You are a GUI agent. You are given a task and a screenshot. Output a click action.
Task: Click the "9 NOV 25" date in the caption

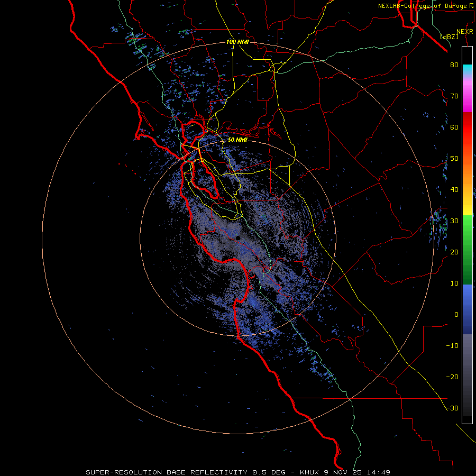(343, 472)
